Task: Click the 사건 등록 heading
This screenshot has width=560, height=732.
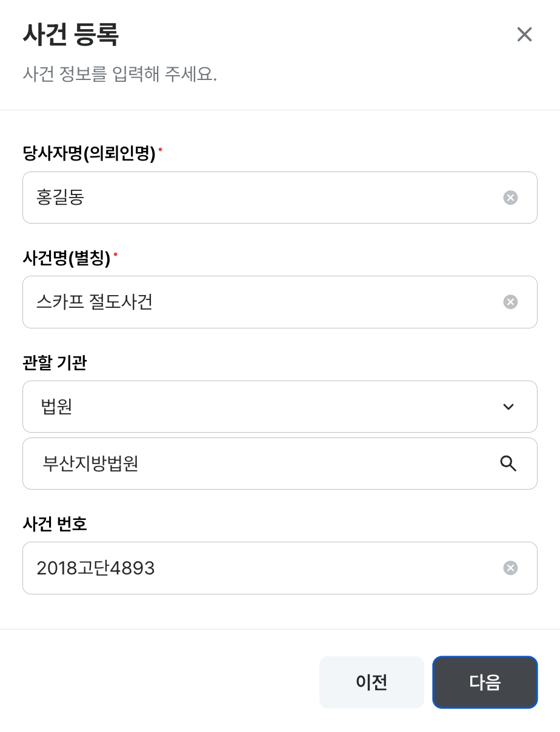Action: [x=70, y=35]
